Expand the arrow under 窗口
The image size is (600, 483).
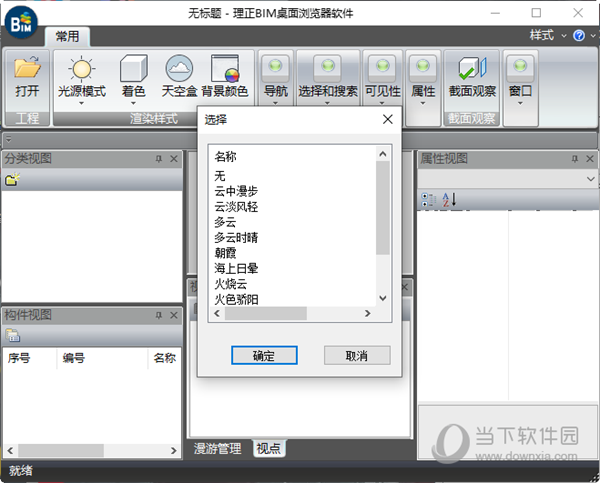(520, 103)
